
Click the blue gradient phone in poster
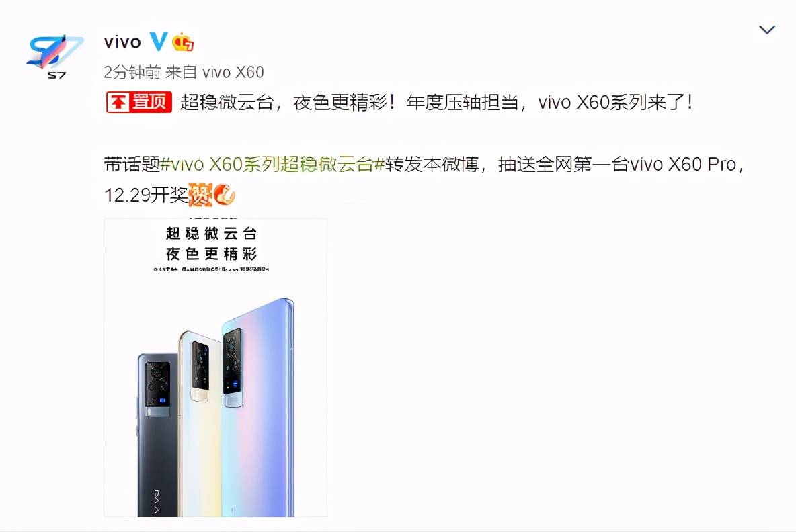point(258,407)
